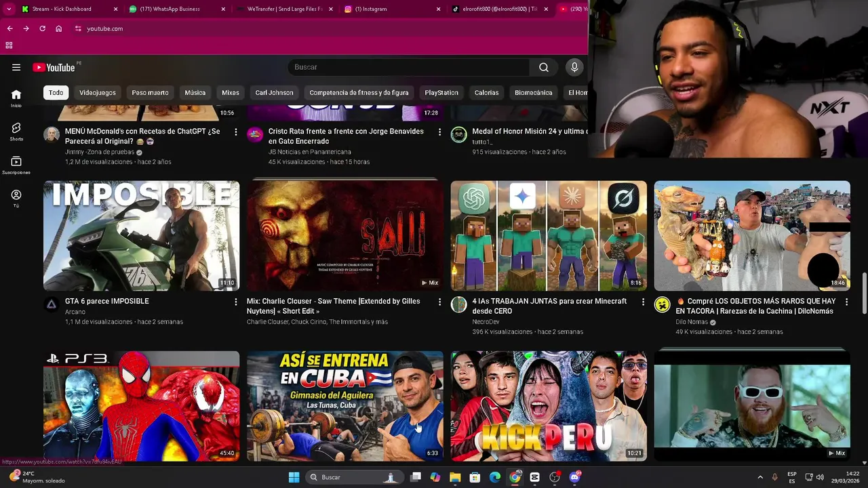Open options menu for Cristo Rata video
Screen dimensions: 868x488
tap(439, 131)
